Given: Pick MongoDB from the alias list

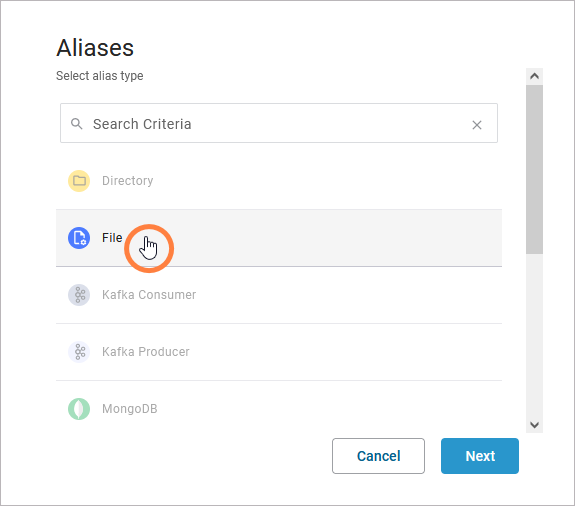Looking at the screenshot, I should click(x=279, y=409).
